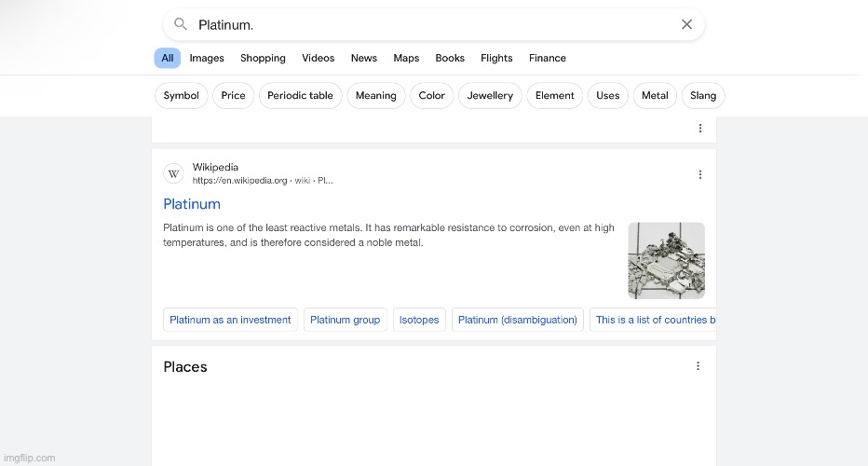
Task: Open the Places section's three-dot menu
Action: click(698, 365)
